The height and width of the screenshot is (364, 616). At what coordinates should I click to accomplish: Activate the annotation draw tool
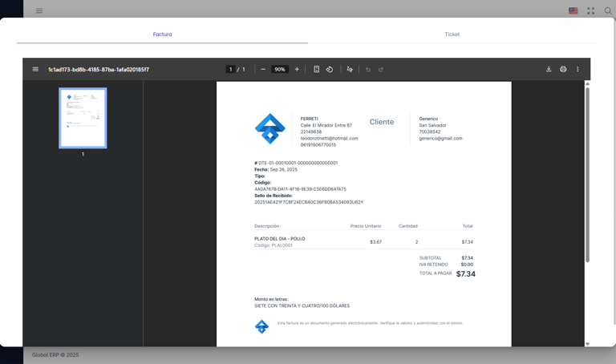click(x=350, y=70)
